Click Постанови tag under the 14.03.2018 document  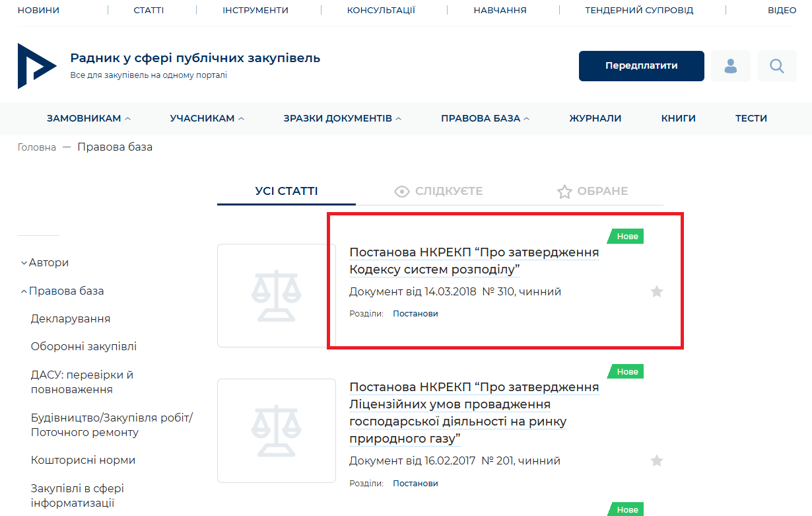point(415,313)
